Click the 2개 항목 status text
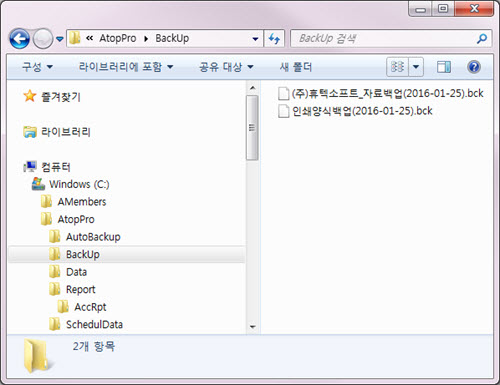This screenshot has height=385, width=500. pos(94,346)
